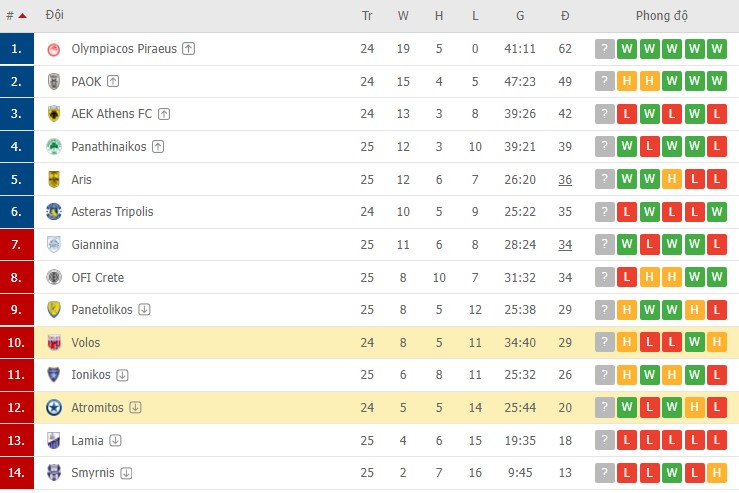739x493 pixels.
Task: Click the up arrow beside Olympiacos Piraeus
Action: [189, 49]
